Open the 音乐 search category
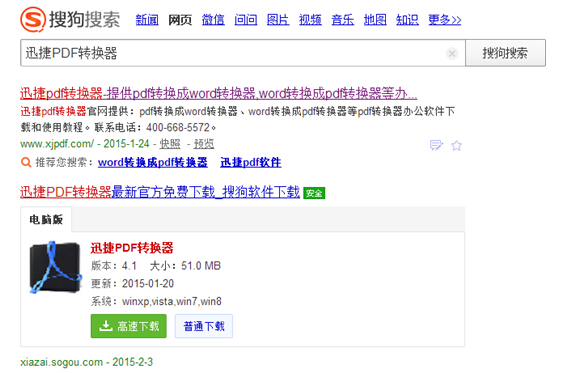 click(343, 20)
